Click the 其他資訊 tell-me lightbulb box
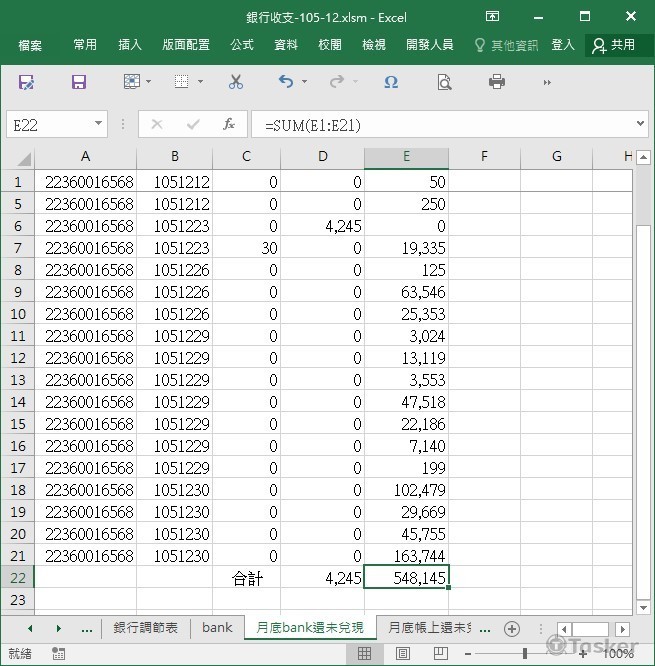Screen dimensions: 655x666 pos(506,45)
